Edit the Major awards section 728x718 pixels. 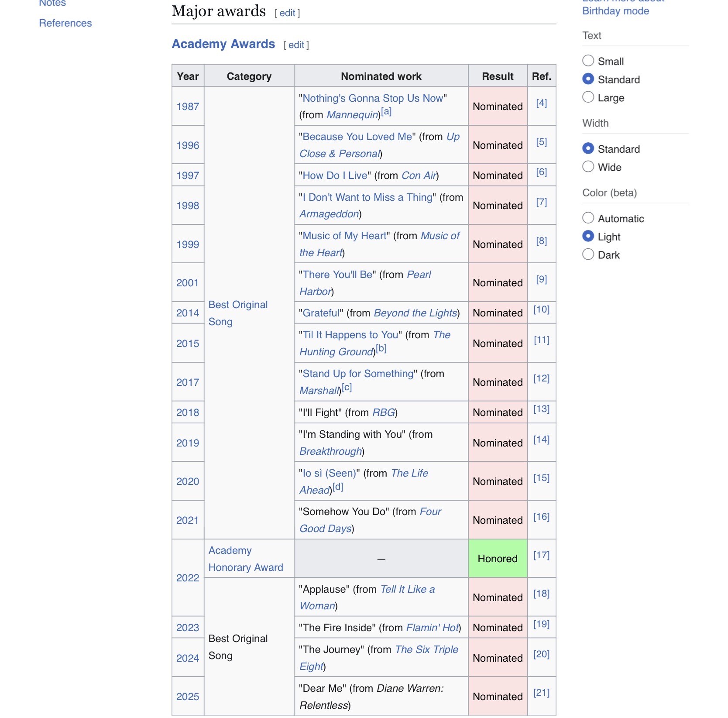click(x=288, y=13)
